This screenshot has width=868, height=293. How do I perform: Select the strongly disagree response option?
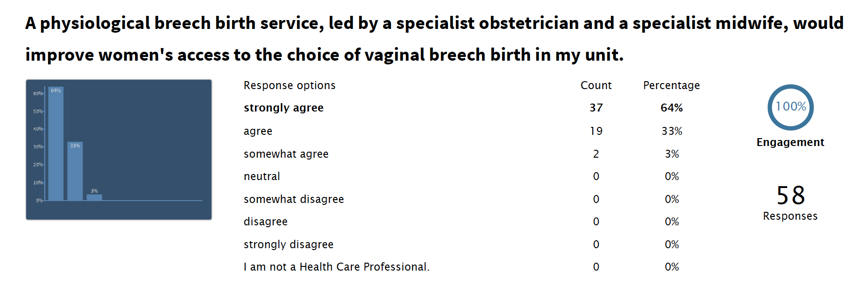click(x=288, y=244)
